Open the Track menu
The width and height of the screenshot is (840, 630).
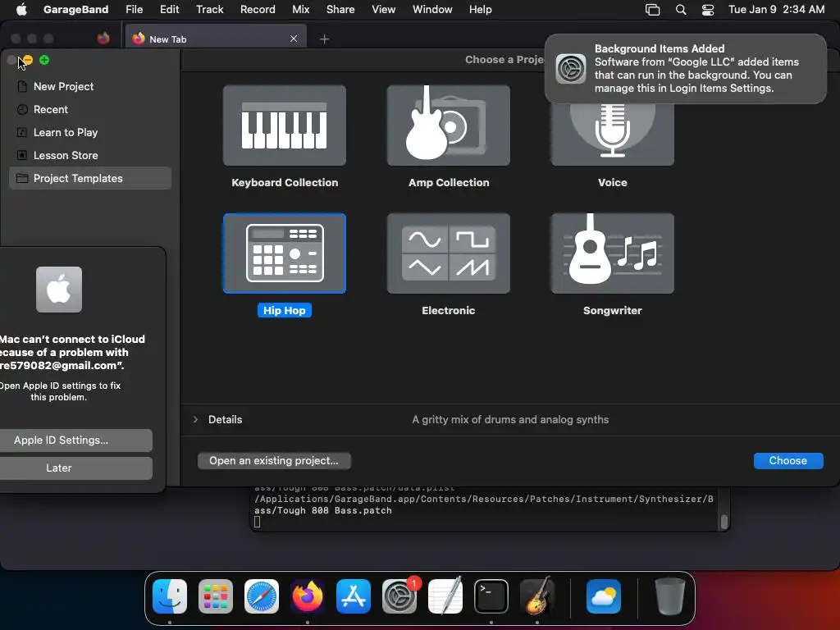[209, 10]
